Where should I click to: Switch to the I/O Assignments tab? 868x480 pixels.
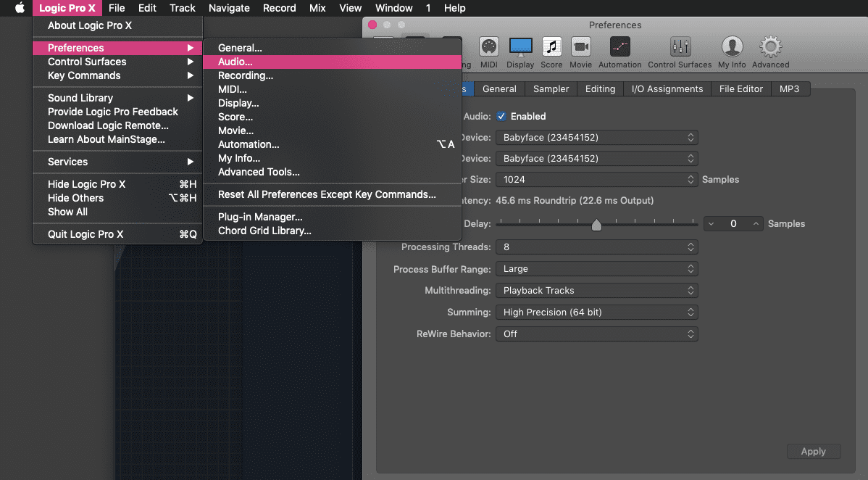[x=667, y=88]
